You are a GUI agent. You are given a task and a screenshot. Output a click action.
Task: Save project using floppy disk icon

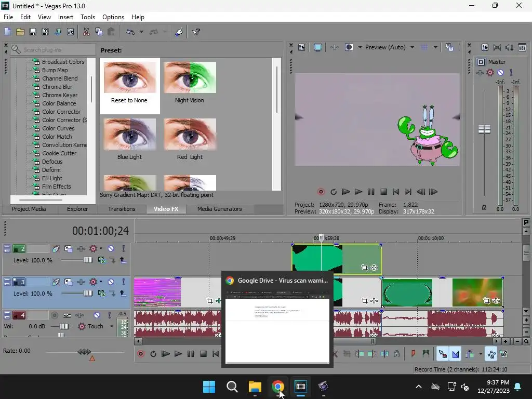pyautogui.click(x=33, y=32)
